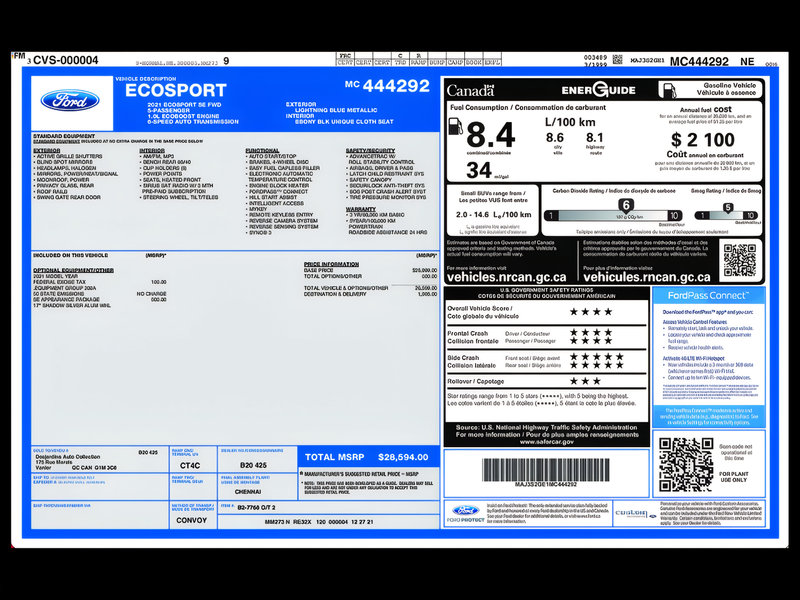The image size is (800, 600).
Task: Click the fuel pump icon beside 8.4
Action: [455, 126]
